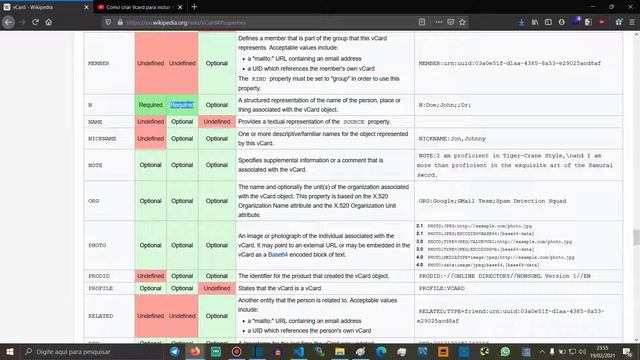Toggle reader view in address bar
Screen dimensions: 640x360
click(x=422, y=22)
